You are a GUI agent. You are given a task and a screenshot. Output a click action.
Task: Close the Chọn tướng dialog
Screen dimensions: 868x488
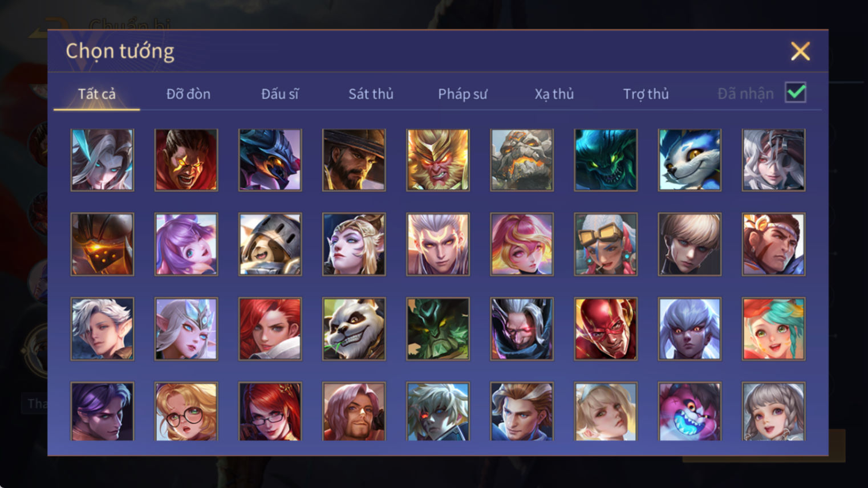coord(800,51)
